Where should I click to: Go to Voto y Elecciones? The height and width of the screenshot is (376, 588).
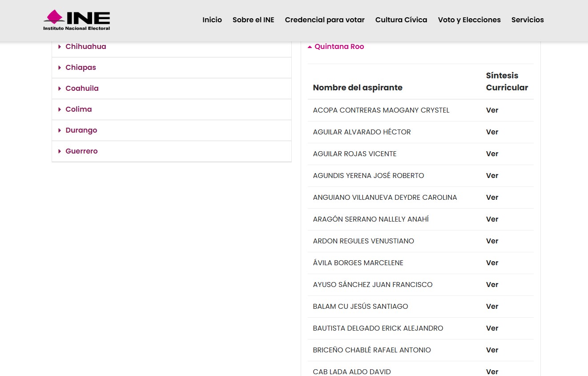pos(469,20)
